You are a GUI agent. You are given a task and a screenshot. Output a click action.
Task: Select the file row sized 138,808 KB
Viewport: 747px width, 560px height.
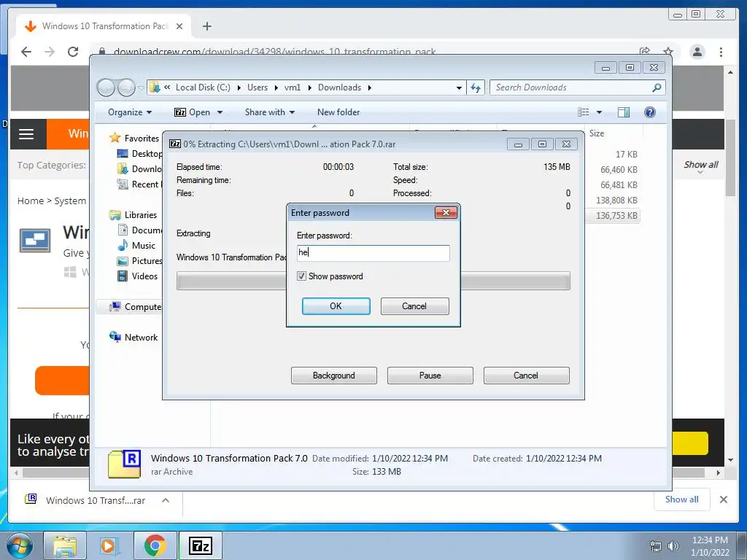[x=616, y=201]
